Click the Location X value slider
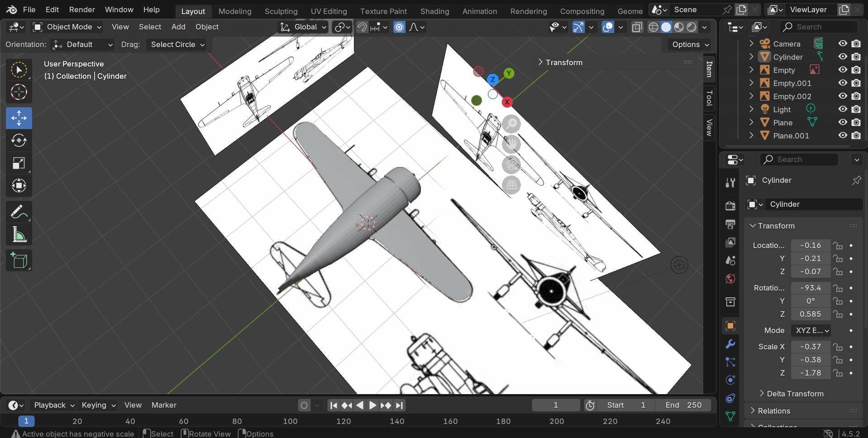868x438 pixels. point(811,245)
